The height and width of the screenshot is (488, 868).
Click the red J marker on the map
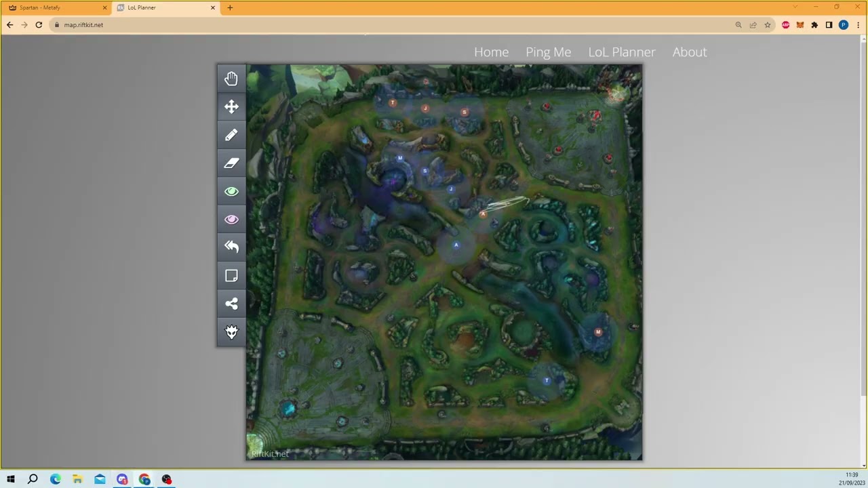[x=425, y=108]
